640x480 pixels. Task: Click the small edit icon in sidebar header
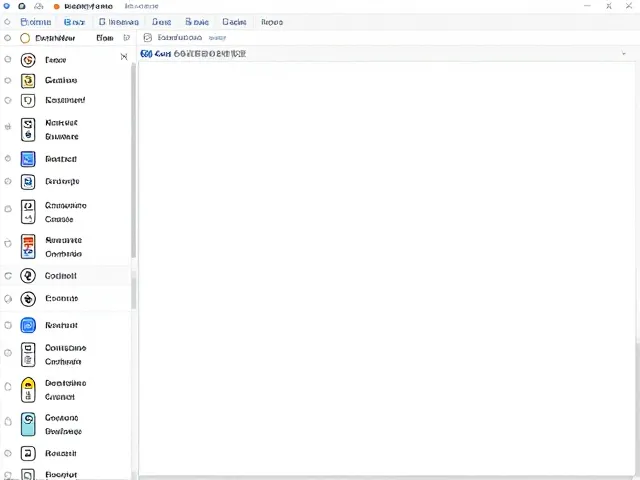[127, 38]
